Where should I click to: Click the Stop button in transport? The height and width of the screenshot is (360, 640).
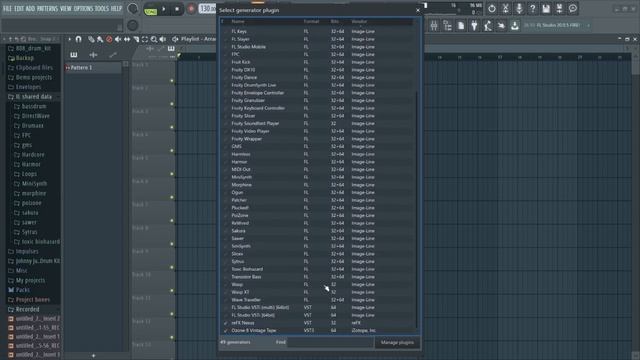click(x=177, y=9)
